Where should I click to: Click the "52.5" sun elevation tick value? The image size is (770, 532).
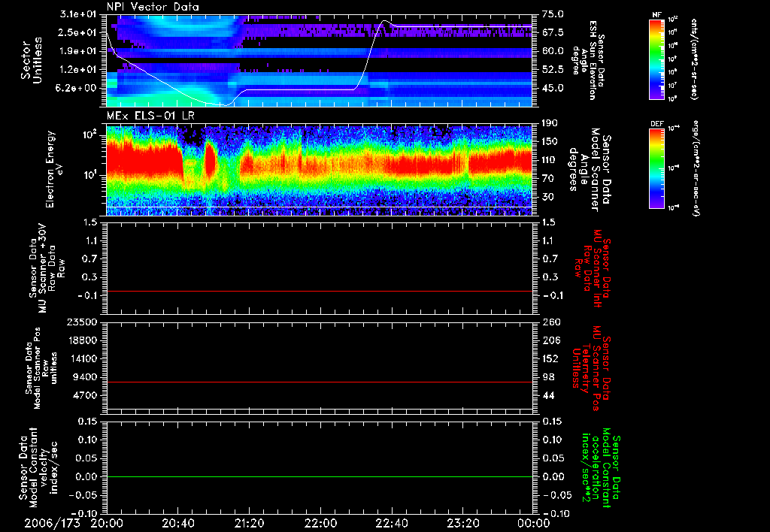(553, 69)
